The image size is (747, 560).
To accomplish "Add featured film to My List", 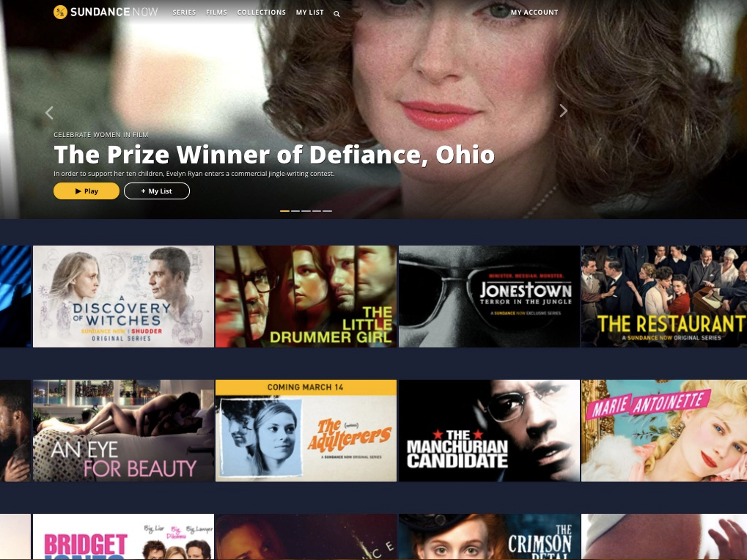I will [157, 191].
